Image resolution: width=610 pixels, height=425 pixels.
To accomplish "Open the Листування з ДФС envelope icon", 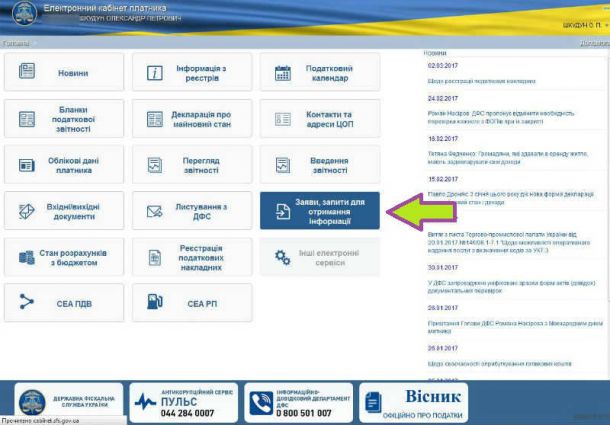I will click(x=154, y=211).
